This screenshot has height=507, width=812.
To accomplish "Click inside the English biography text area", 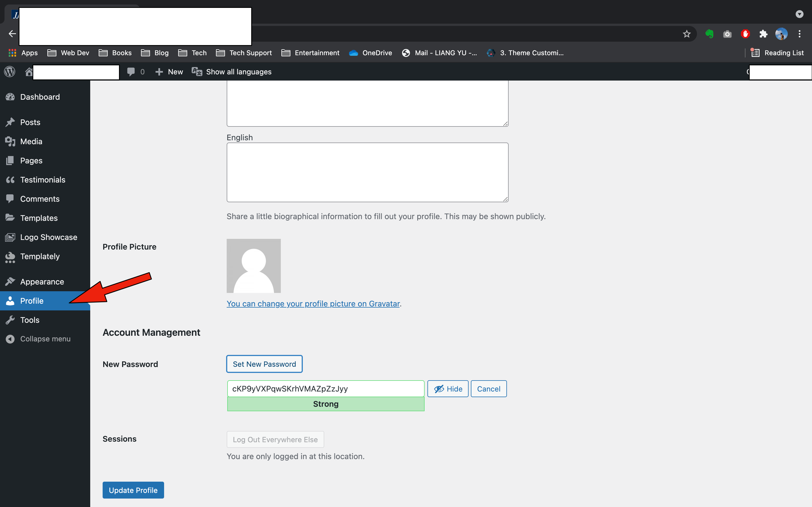I will click(367, 172).
